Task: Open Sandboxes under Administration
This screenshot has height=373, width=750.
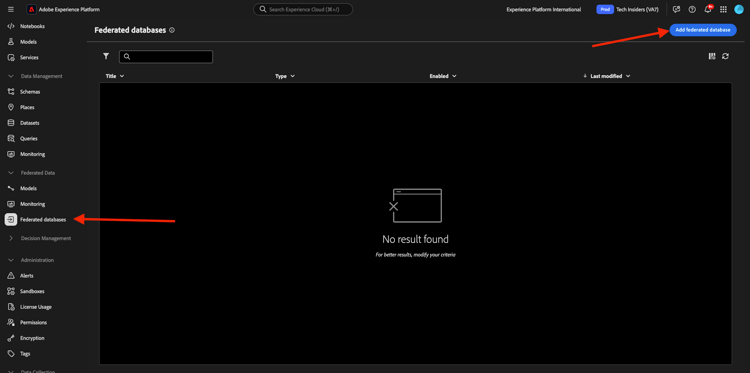Action: [32, 291]
